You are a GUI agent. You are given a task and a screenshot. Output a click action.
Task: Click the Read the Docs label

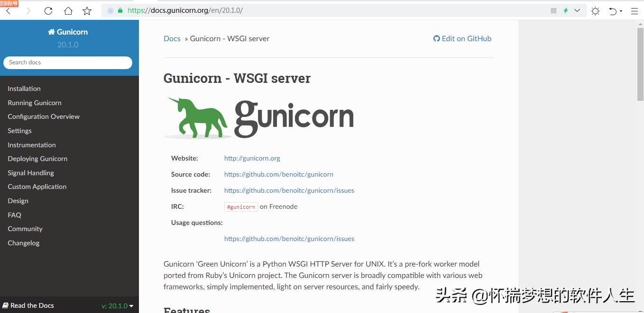pyautogui.click(x=32, y=306)
